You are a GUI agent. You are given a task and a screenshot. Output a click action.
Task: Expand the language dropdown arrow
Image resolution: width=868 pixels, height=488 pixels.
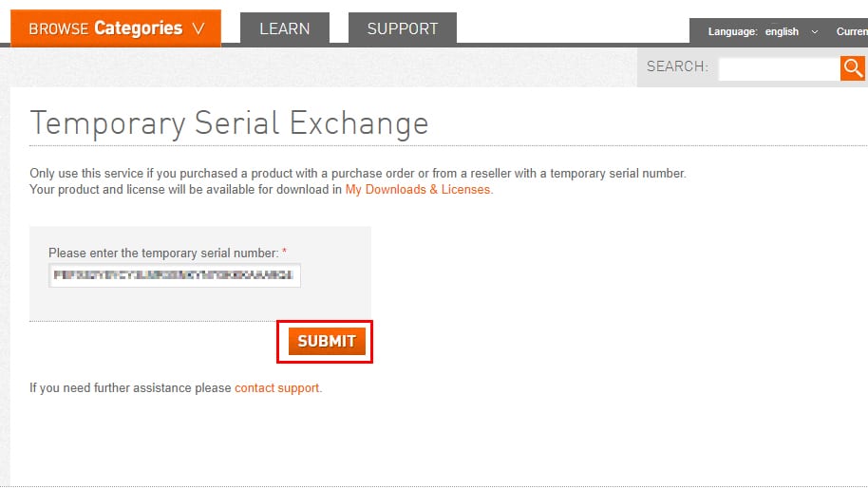pyautogui.click(x=815, y=31)
